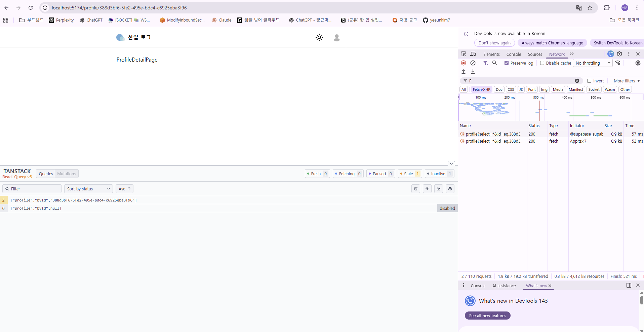Open Network panel settings gear
644x332 pixels.
click(x=638, y=63)
